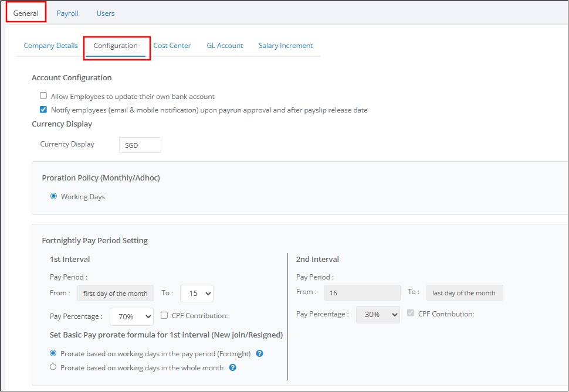Click the 2nd interval From 16 field

pyautogui.click(x=362, y=292)
